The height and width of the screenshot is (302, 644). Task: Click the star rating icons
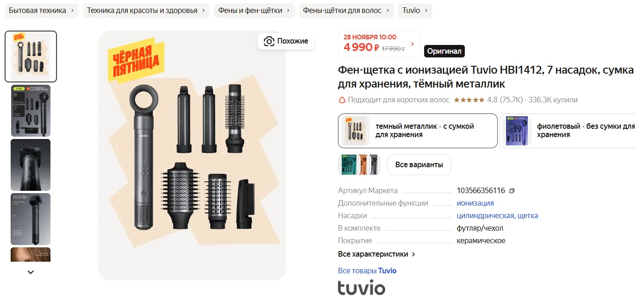click(469, 100)
